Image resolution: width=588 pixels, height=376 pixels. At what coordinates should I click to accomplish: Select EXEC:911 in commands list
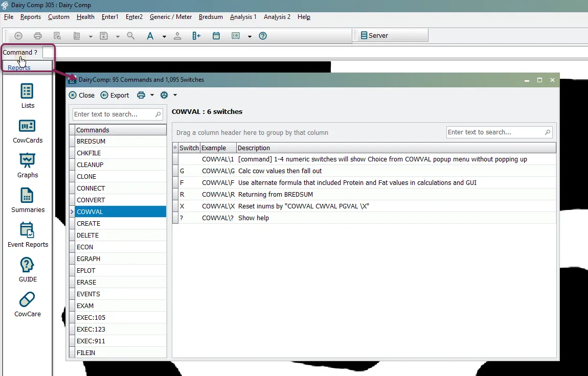coord(120,341)
